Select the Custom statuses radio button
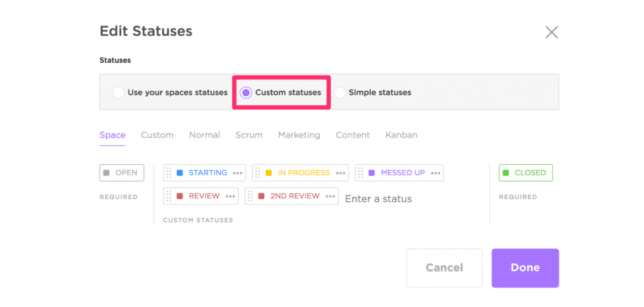Image resolution: width=644 pixels, height=307 pixels. (246, 93)
